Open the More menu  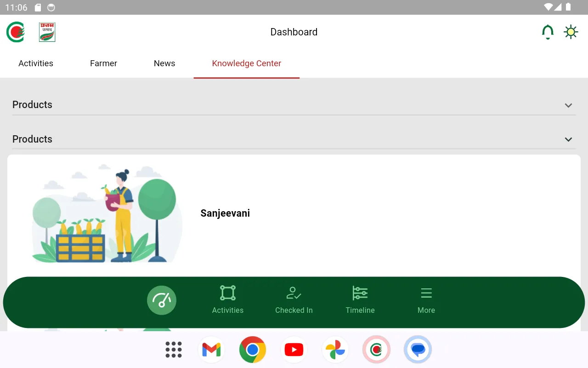(426, 300)
